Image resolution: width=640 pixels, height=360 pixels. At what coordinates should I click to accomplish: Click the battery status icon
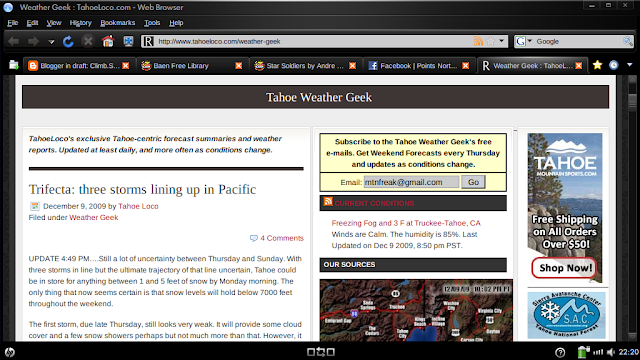click(x=583, y=352)
